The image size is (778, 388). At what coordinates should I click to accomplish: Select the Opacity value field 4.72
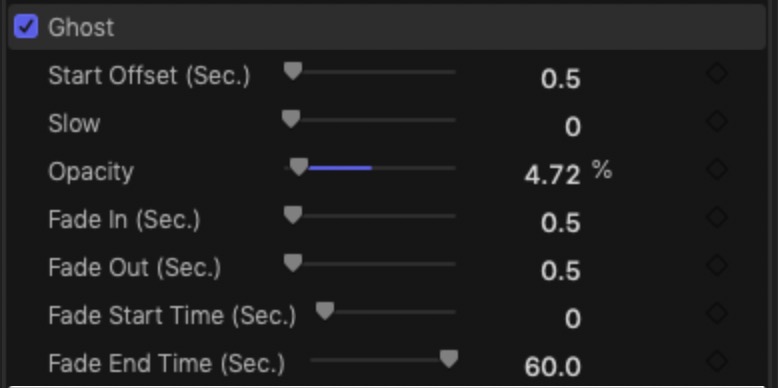pyautogui.click(x=552, y=175)
